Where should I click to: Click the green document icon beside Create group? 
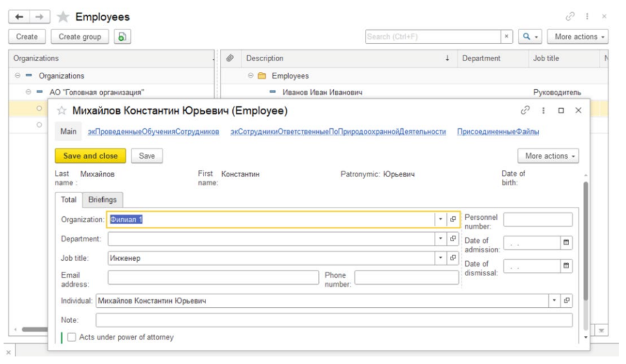[122, 37]
